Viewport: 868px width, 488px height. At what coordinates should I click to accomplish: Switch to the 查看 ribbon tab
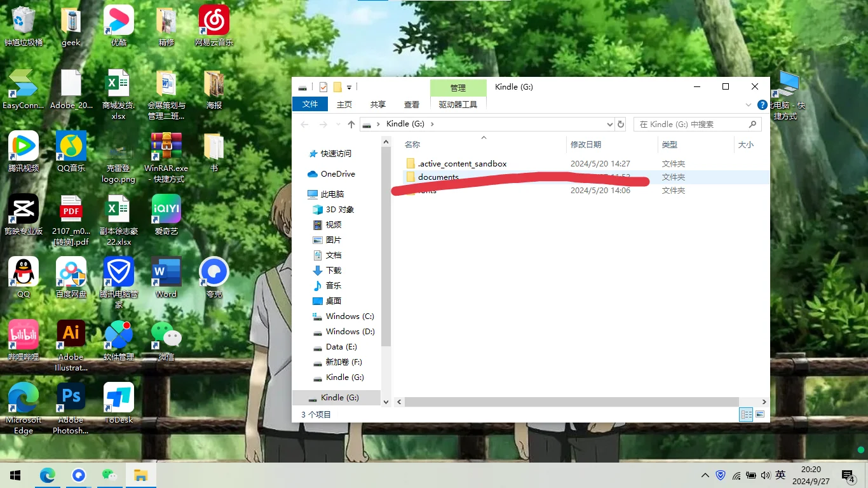tap(412, 104)
